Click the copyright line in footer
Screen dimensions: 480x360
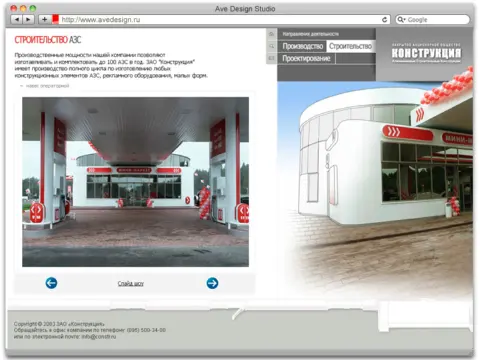59,324
